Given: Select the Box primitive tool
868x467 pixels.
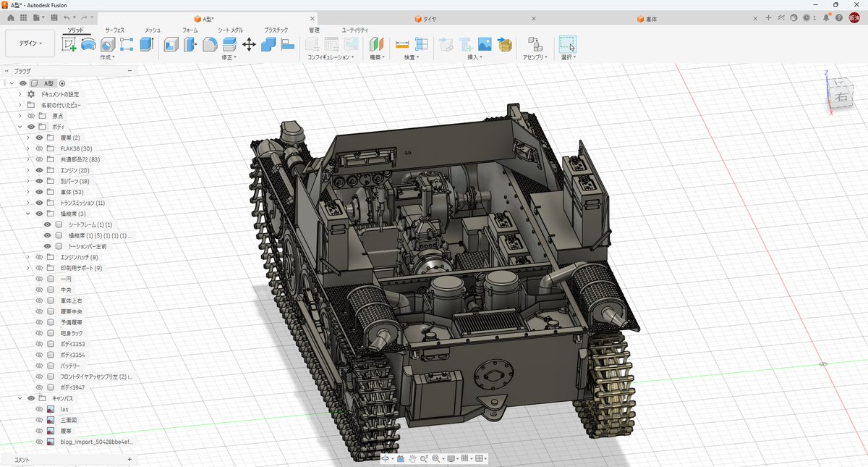Looking at the screenshot, I should (146, 45).
